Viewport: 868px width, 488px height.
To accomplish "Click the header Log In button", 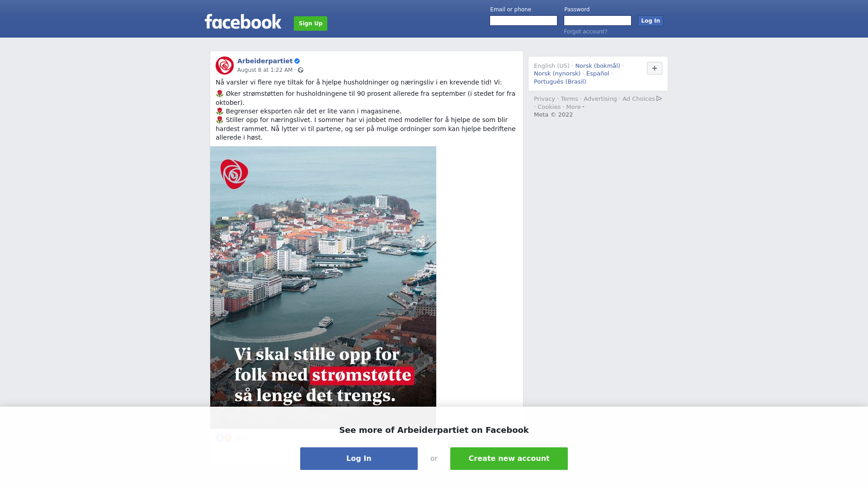I will 651,21.
